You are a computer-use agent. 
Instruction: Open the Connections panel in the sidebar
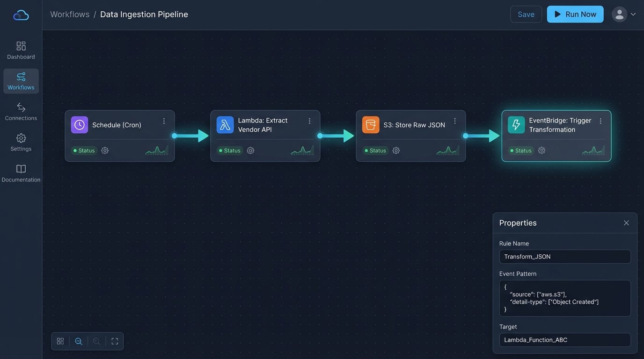(x=21, y=111)
